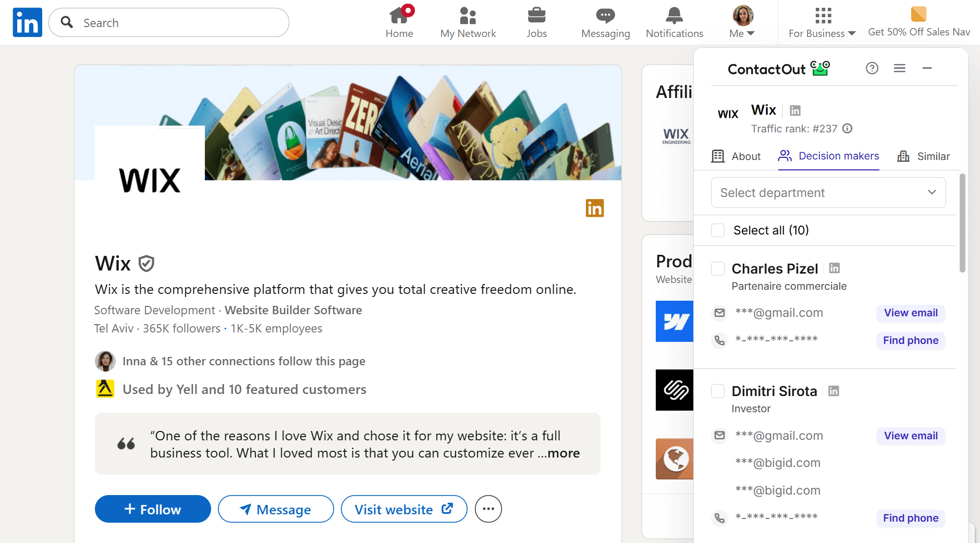Click the LinkedIn search field
This screenshot has width=980, height=543.
click(x=177, y=23)
